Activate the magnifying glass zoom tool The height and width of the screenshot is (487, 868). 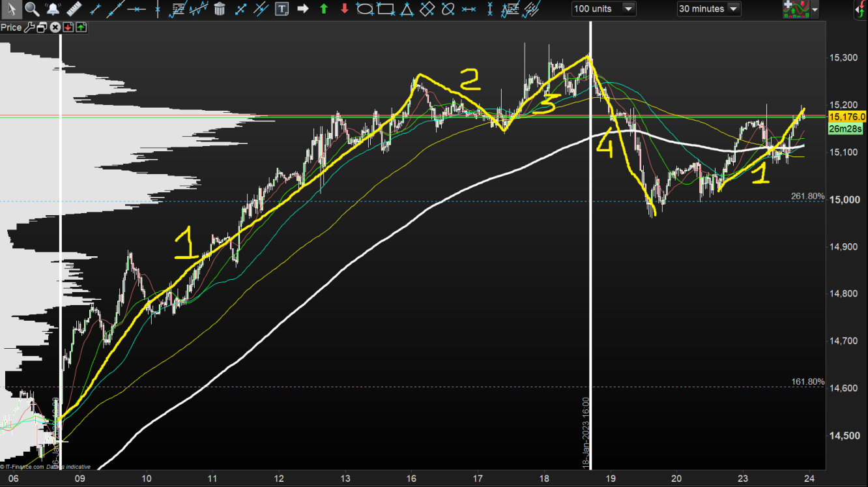32,9
